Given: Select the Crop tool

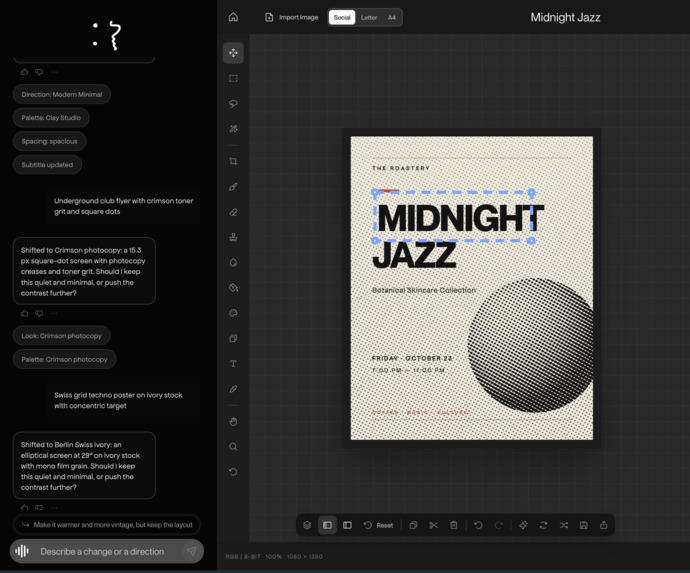Looking at the screenshot, I should (233, 162).
